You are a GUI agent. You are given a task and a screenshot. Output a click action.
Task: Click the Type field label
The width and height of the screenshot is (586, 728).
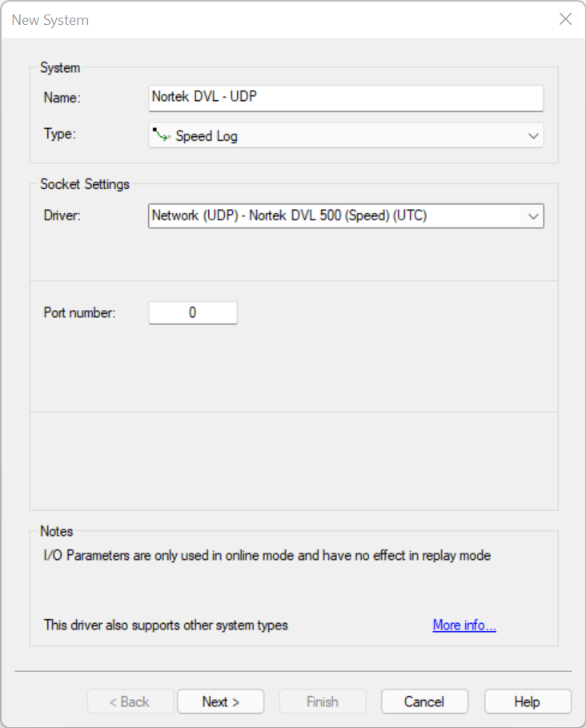59,134
